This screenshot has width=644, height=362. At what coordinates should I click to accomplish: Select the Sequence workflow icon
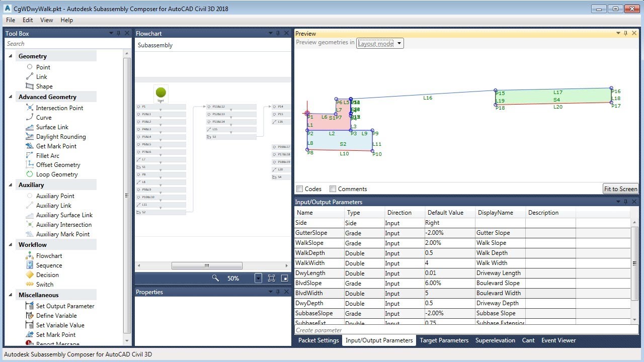point(30,265)
